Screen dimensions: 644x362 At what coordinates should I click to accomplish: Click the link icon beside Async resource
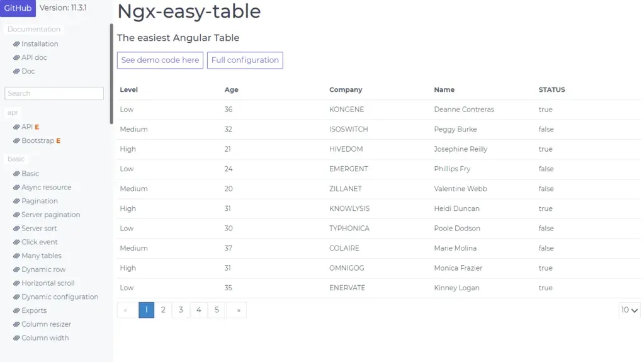(x=16, y=188)
